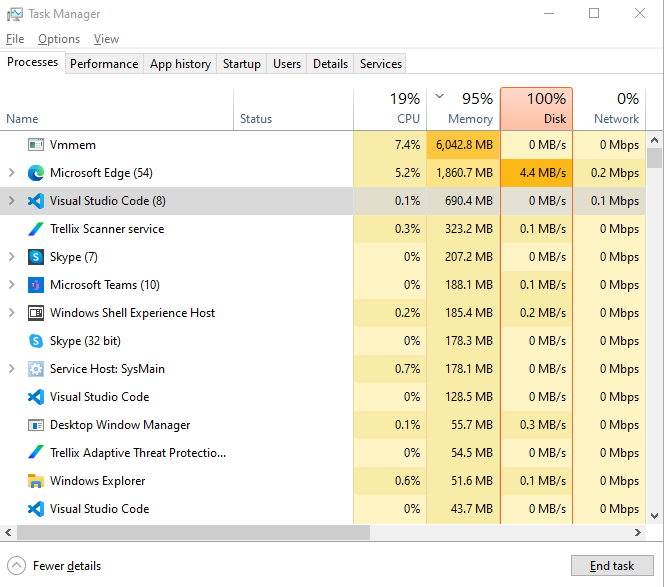Expand the Microsoft Edge process group
664x587 pixels.
(12, 173)
